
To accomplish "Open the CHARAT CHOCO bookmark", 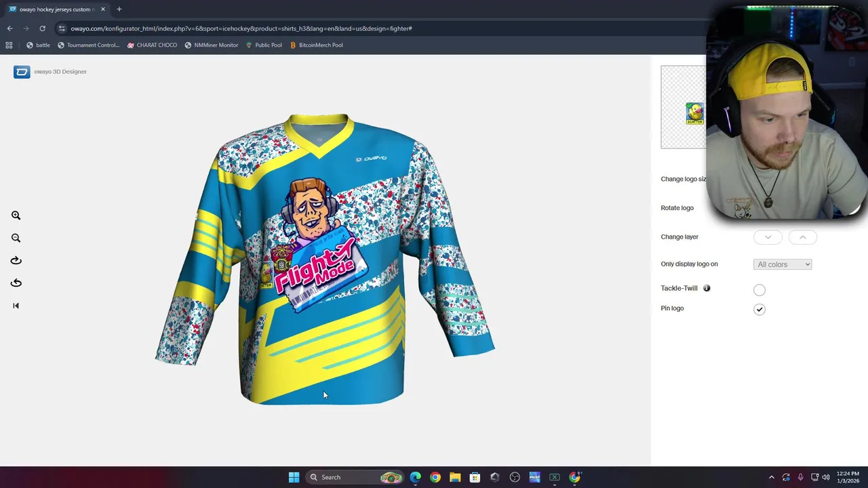I will click(152, 45).
